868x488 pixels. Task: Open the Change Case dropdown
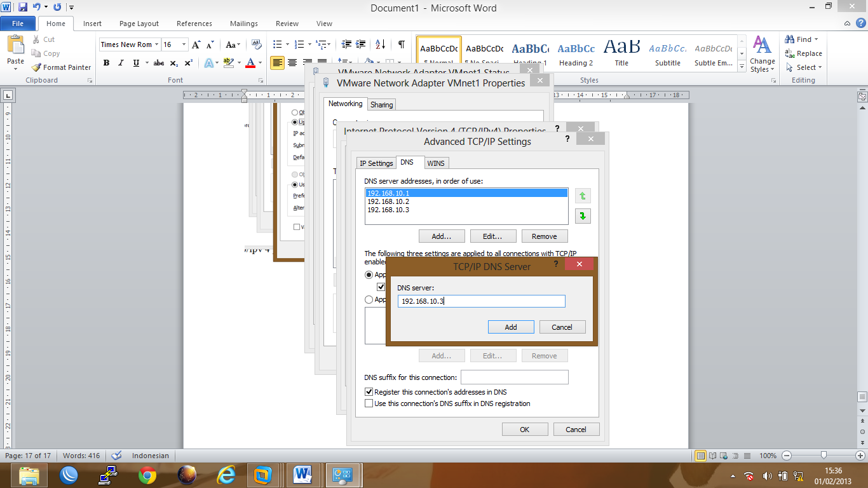point(233,44)
